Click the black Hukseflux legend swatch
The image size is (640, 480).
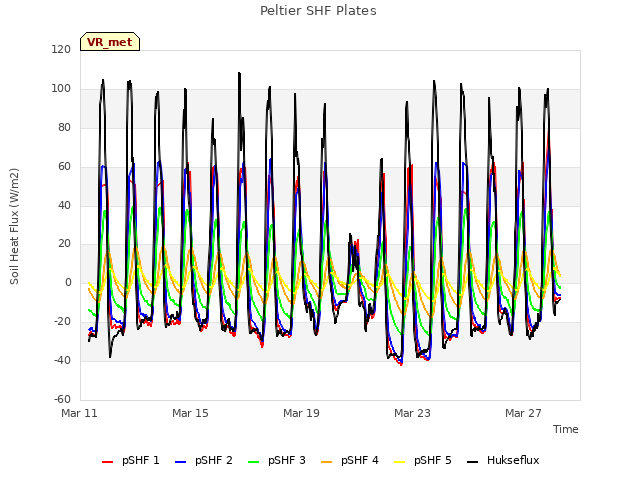pos(473,462)
